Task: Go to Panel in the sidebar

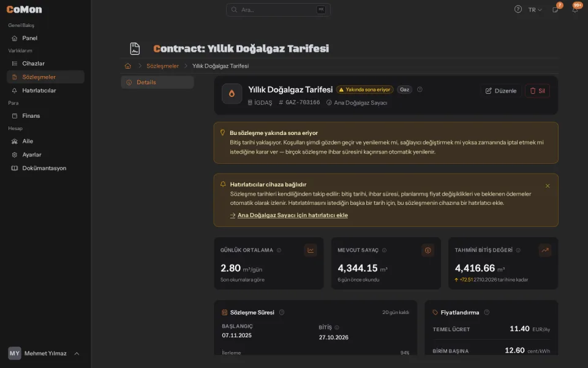Action: [45, 38]
